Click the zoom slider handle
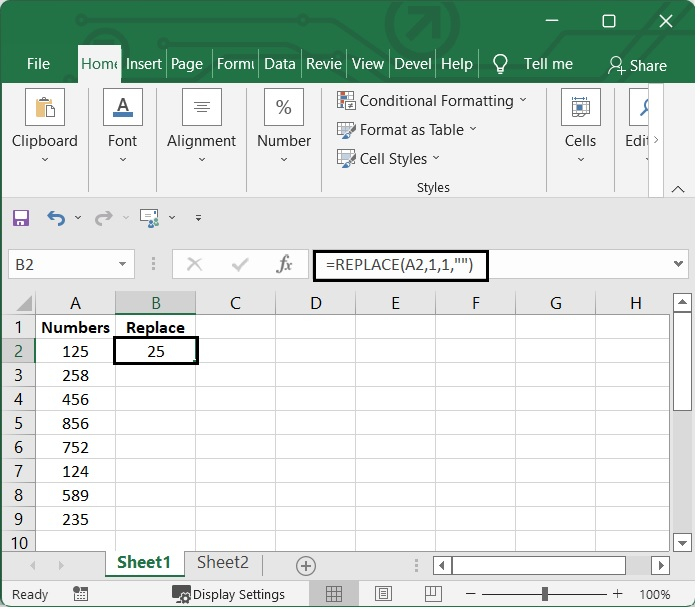Image resolution: width=700 pixels, height=611 pixels. pyautogui.click(x=545, y=594)
